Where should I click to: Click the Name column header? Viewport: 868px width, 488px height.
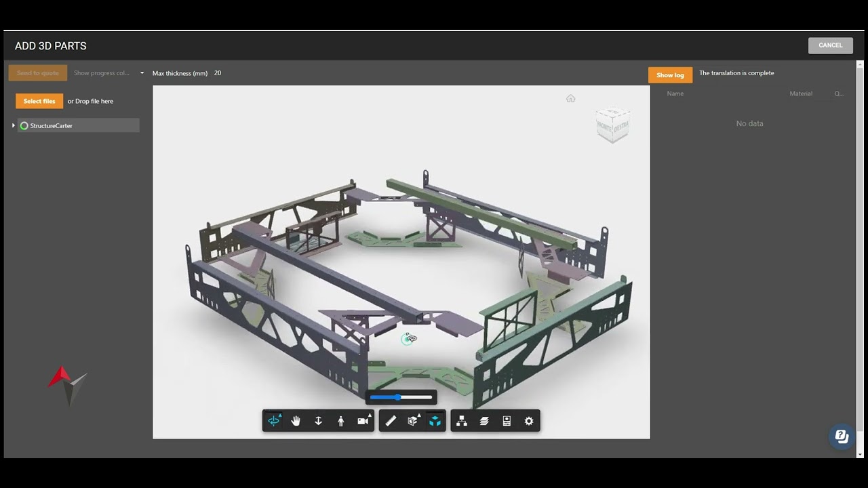675,94
